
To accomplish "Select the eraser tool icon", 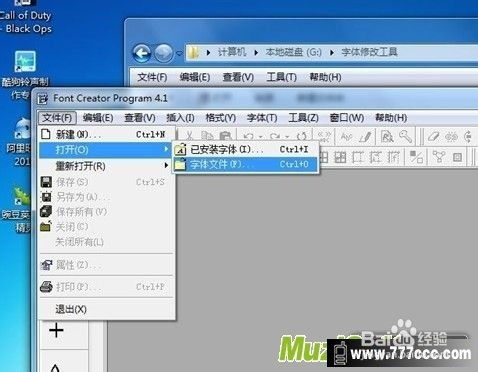I will pyautogui.click(x=434, y=136).
